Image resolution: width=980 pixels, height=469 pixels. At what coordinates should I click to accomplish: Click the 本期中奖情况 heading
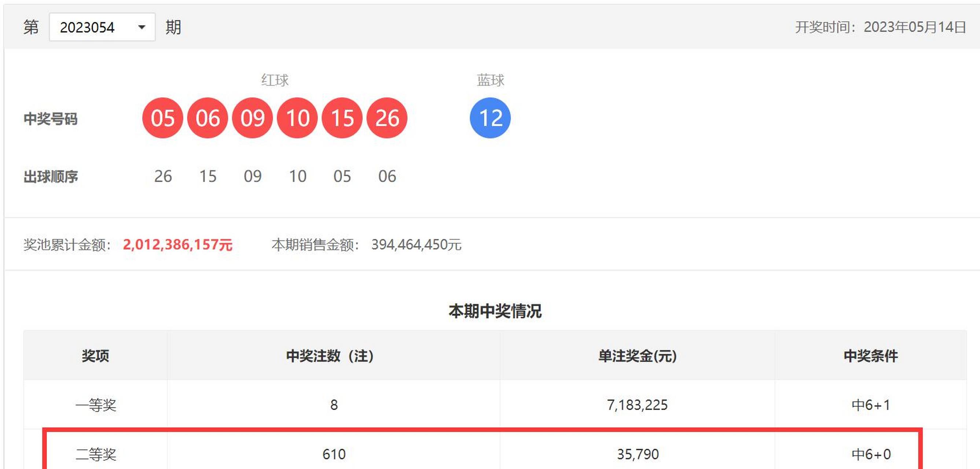tap(495, 311)
